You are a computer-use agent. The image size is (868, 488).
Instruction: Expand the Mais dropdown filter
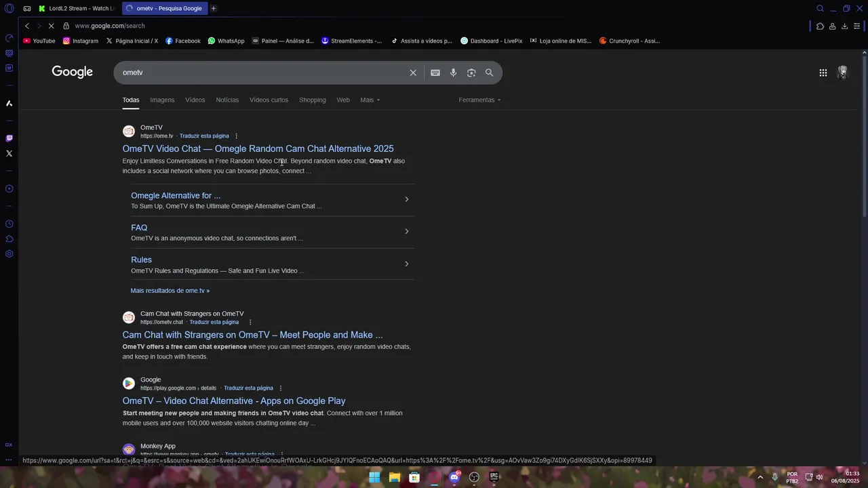coord(370,100)
